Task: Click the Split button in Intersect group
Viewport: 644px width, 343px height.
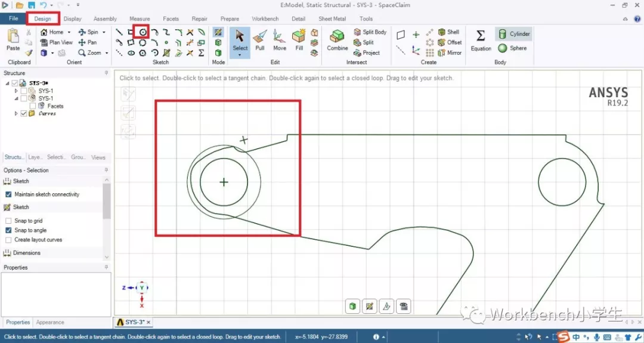Action: coord(364,42)
